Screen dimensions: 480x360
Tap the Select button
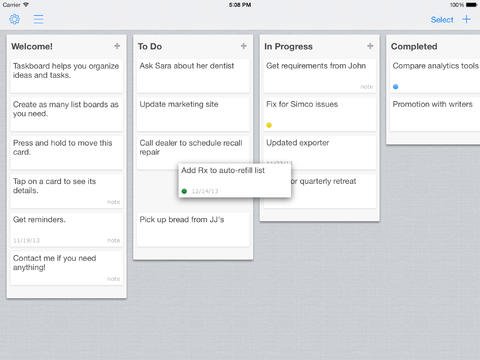[x=442, y=20]
